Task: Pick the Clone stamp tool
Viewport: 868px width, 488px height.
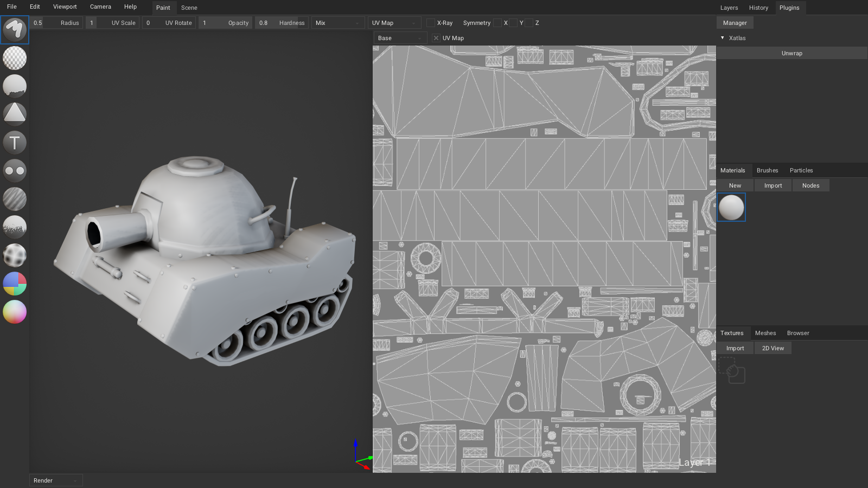Action: pos(15,170)
